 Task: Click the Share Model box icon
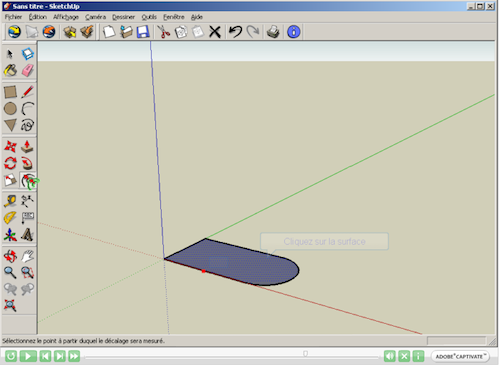point(87,32)
